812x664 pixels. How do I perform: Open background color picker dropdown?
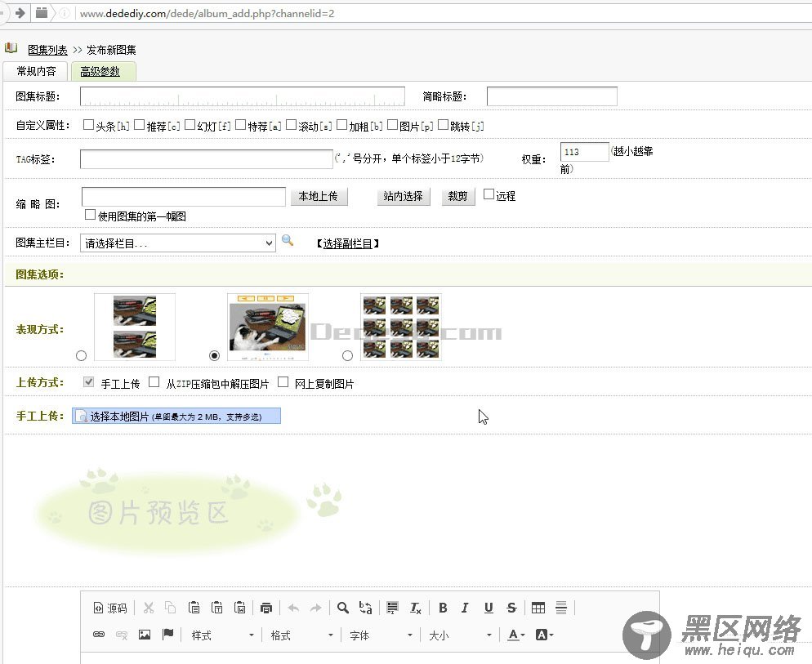[544, 635]
